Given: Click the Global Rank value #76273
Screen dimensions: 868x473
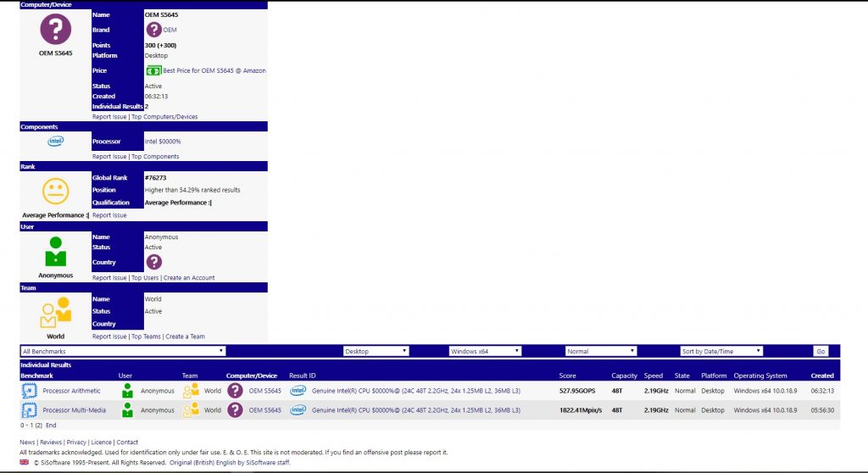Looking at the screenshot, I should click(x=156, y=178).
